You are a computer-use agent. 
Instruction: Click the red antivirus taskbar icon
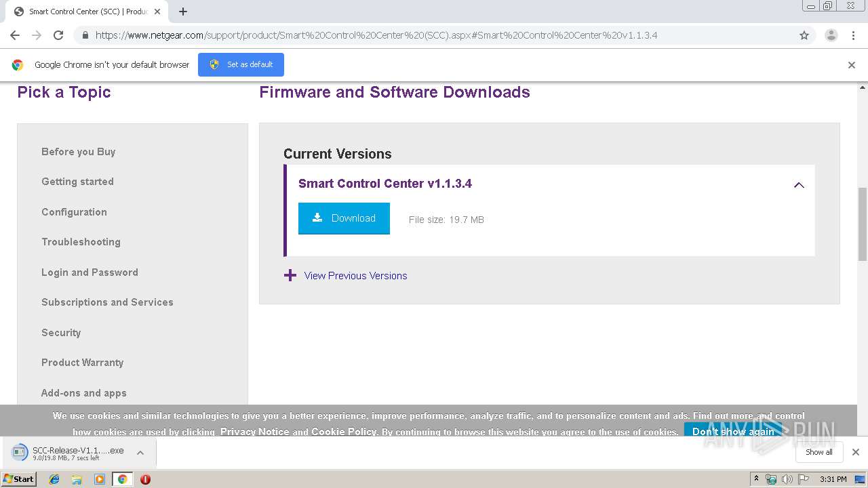pos(145,479)
